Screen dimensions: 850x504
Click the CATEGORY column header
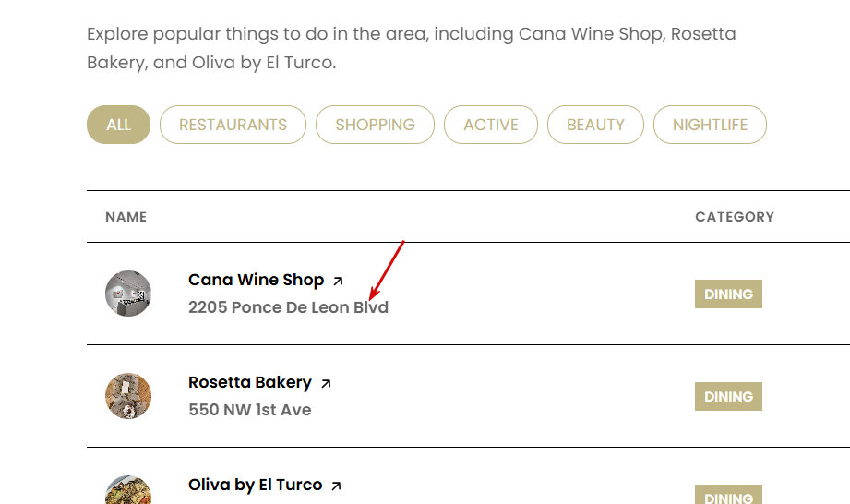(x=734, y=217)
